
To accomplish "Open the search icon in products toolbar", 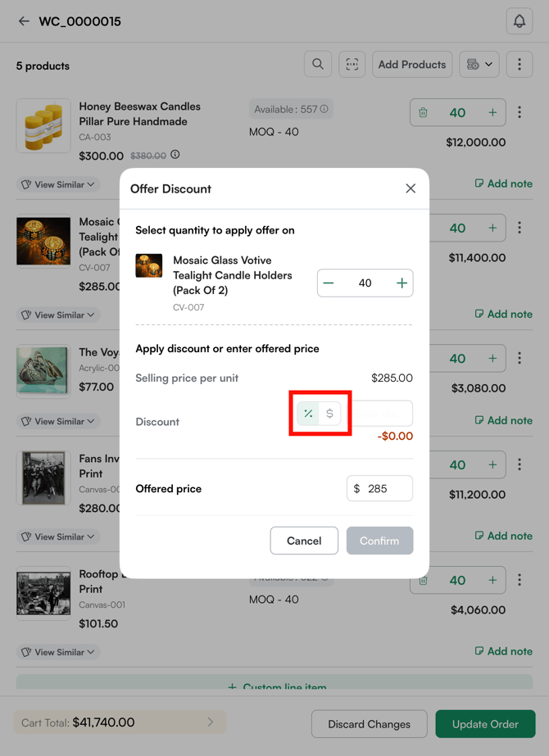I will pyautogui.click(x=318, y=64).
